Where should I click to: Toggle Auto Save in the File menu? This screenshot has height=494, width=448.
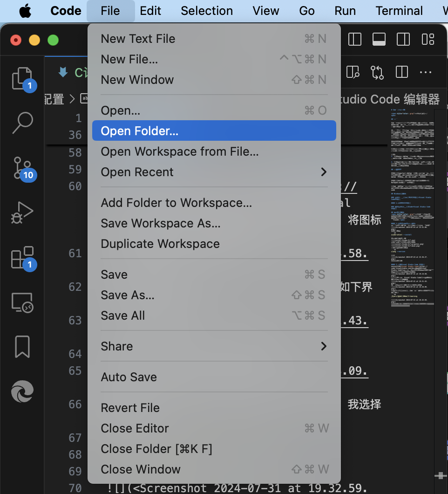click(129, 377)
